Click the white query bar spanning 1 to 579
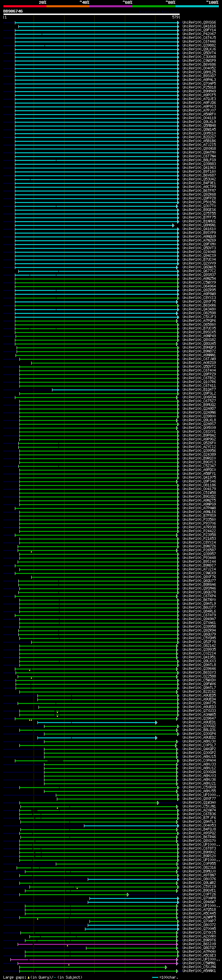222x980 pixels. pyautogui.click(x=92, y=15)
